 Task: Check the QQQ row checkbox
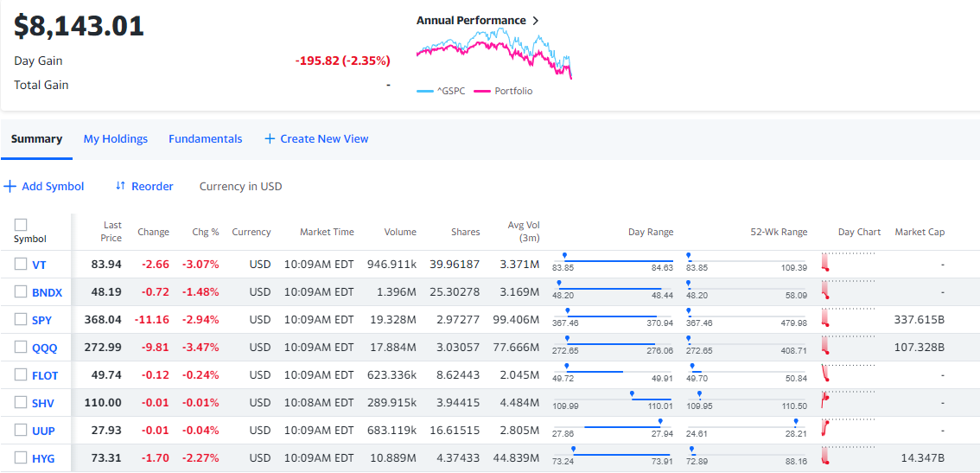[22, 347]
